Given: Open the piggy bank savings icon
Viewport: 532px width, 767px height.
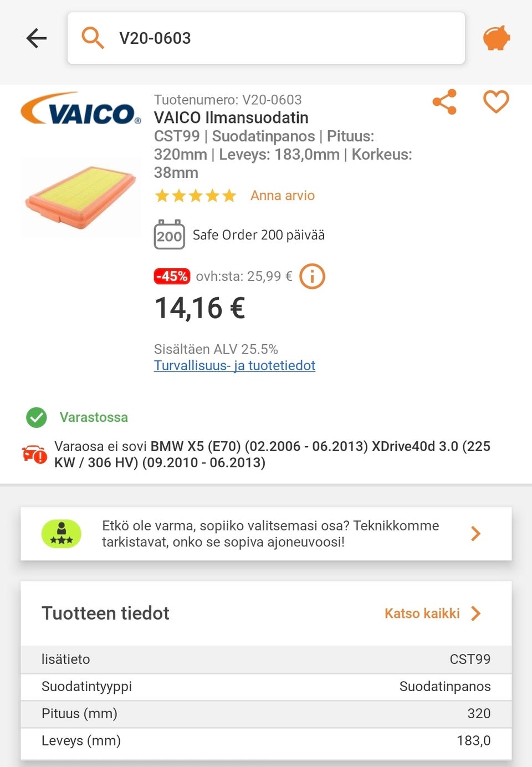Looking at the screenshot, I should [x=496, y=38].
